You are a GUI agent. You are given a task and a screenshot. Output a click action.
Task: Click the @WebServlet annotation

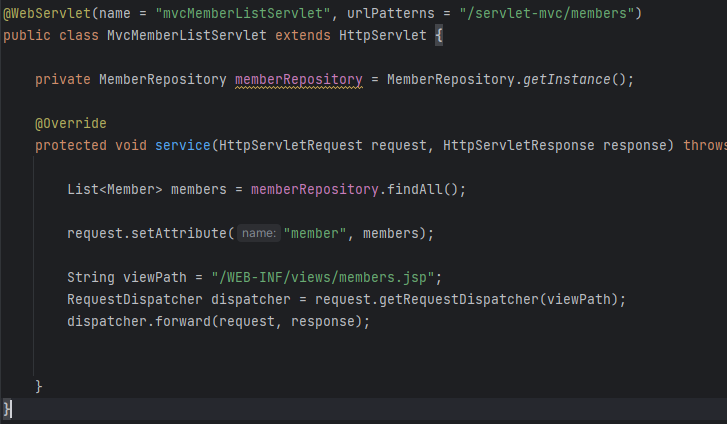click(x=47, y=13)
